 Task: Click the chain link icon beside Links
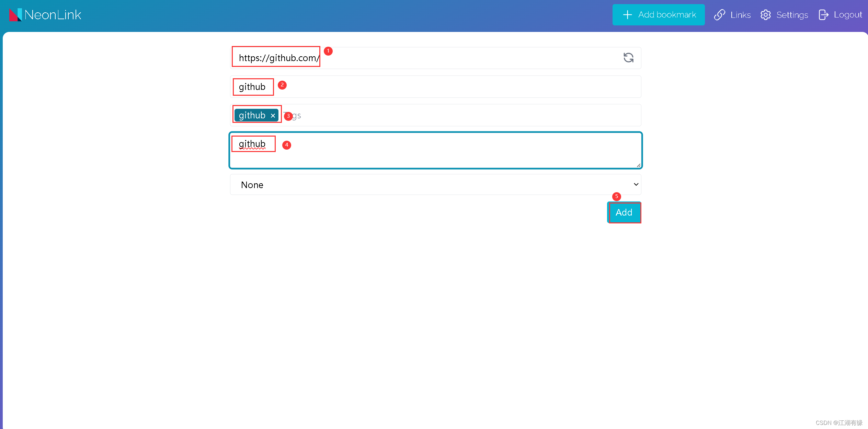tap(719, 15)
